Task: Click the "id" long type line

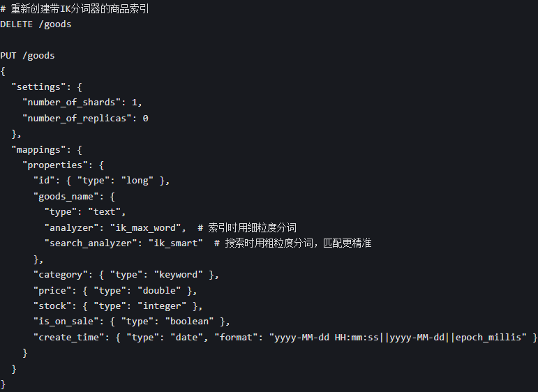Action: tap(101, 181)
